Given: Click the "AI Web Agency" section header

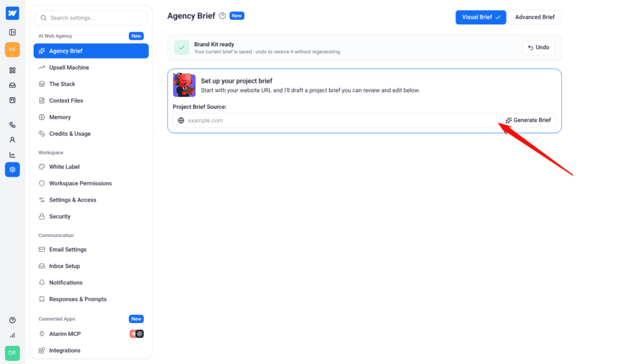Looking at the screenshot, I should click(55, 35).
